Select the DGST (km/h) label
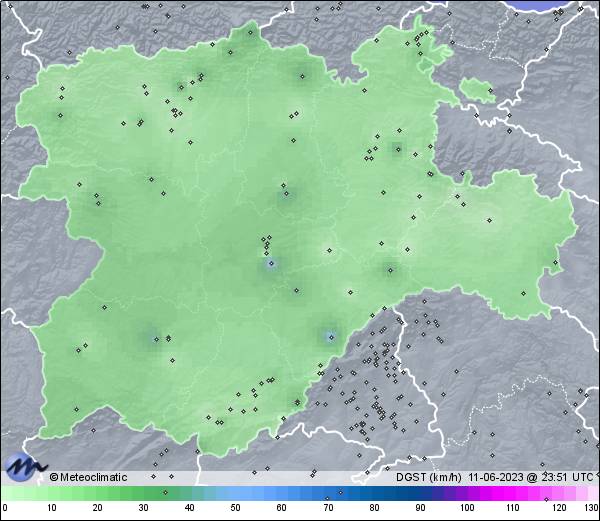Screen dimensions: 600x521 429,477
